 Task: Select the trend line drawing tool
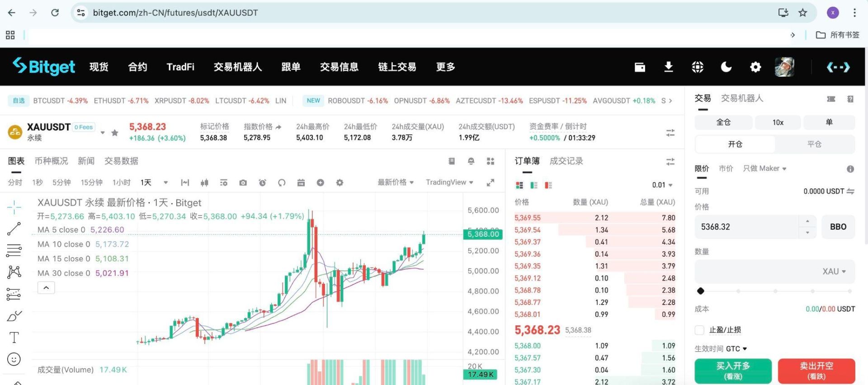14,229
